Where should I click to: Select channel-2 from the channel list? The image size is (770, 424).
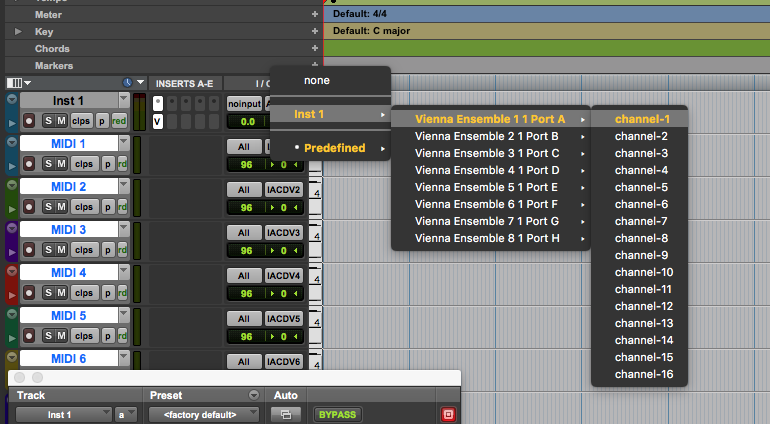[639, 136]
